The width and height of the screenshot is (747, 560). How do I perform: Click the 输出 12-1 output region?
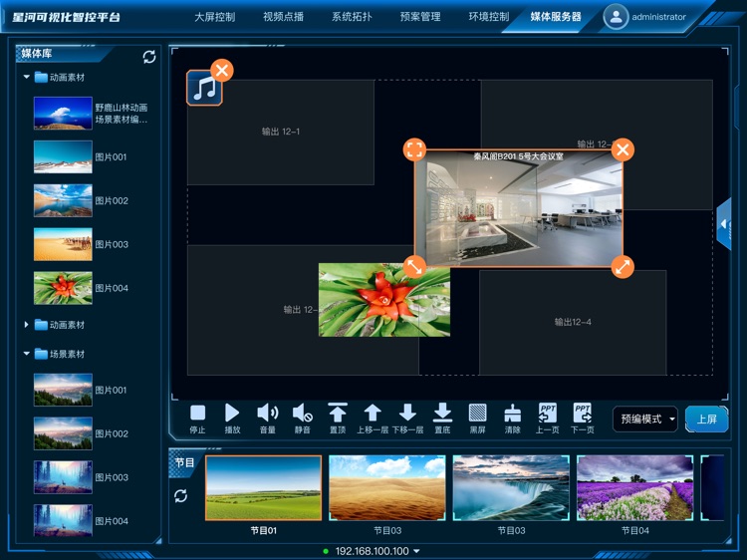281,132
